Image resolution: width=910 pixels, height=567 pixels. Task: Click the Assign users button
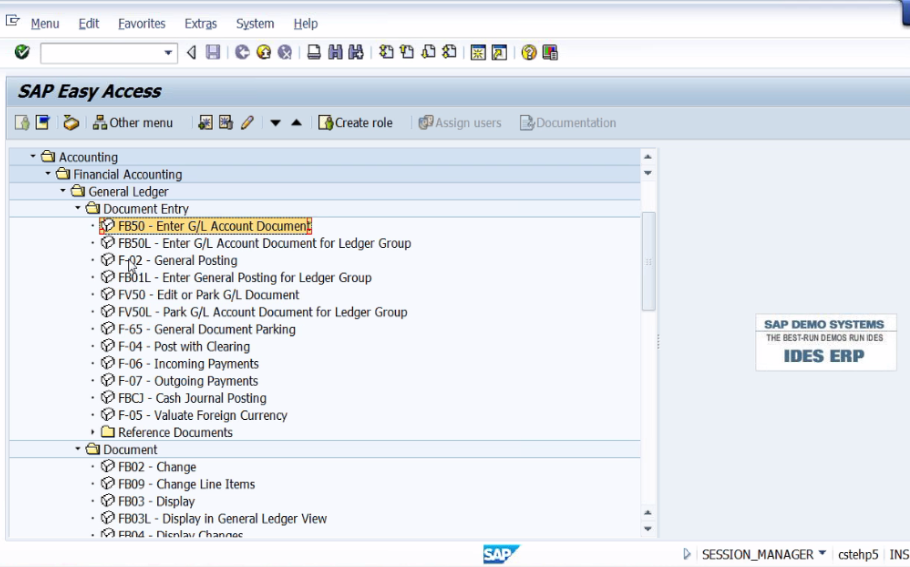tap(460, 122)
